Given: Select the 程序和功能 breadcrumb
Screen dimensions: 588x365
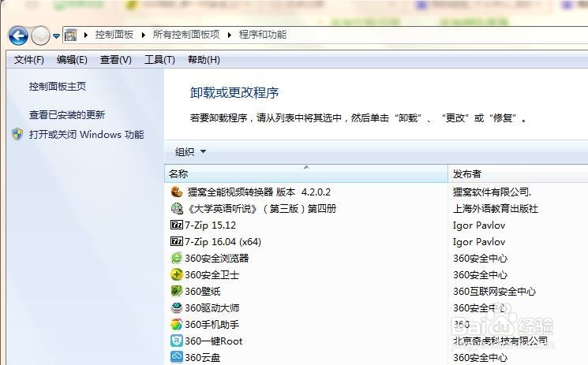Looking at the screenshot, I should pos(263,35).
